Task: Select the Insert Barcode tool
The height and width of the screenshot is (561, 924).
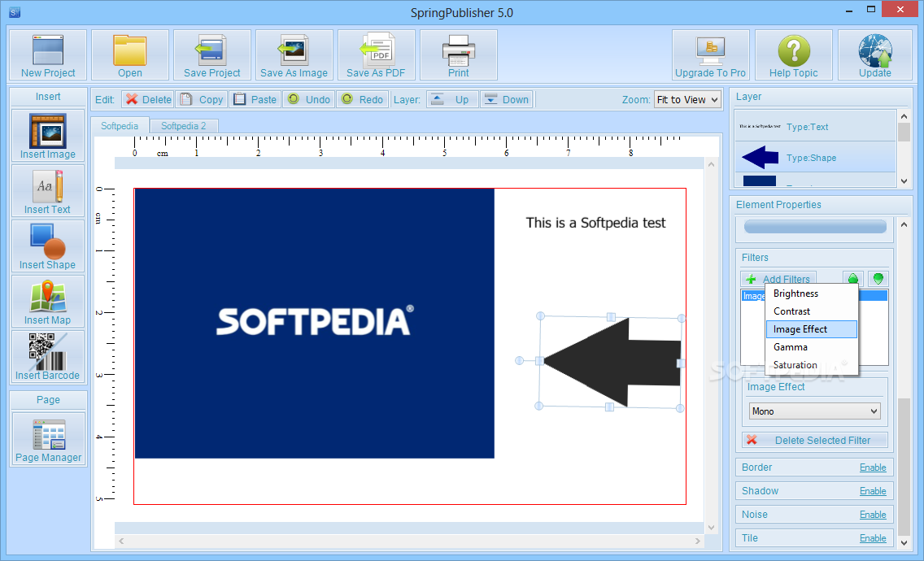Action: 48,356
